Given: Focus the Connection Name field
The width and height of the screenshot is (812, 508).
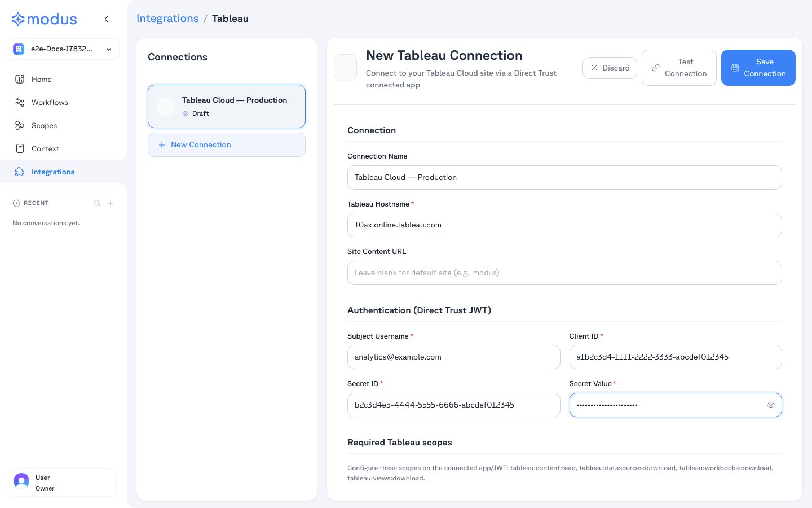Looking at the screenshot, I should coord(564,177).
